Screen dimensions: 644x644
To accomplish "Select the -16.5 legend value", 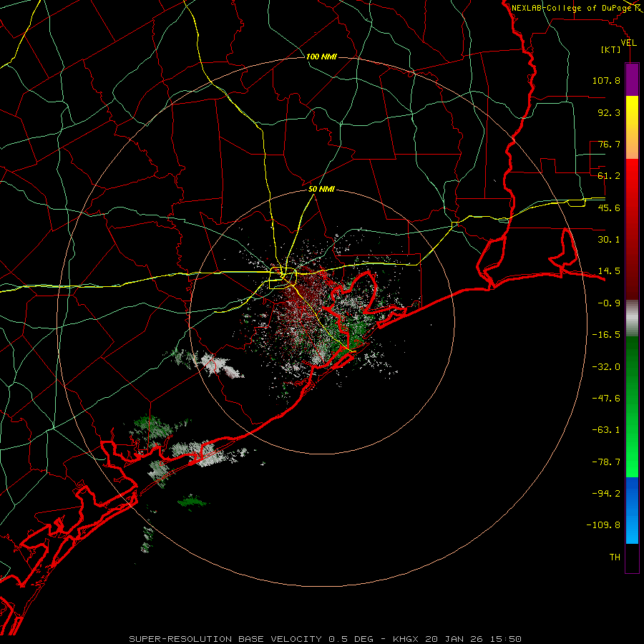I will [606, 335].
